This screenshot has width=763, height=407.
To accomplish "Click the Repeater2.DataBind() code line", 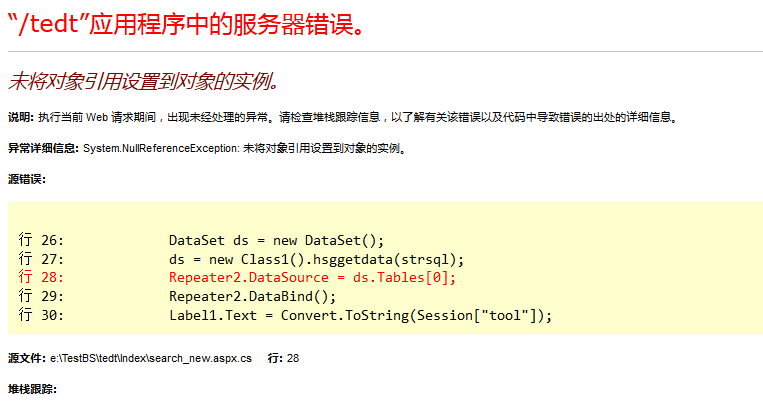I will point(252,296).
